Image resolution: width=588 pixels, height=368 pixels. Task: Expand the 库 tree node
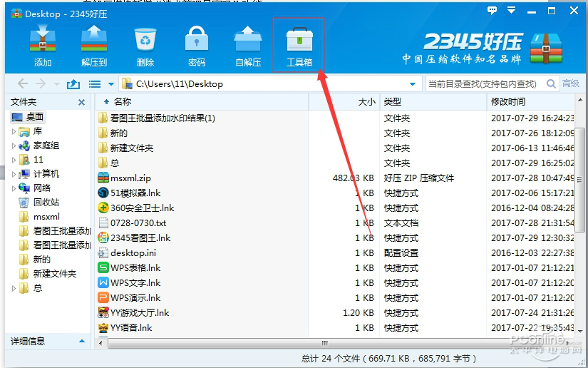[x=14, y=131]
